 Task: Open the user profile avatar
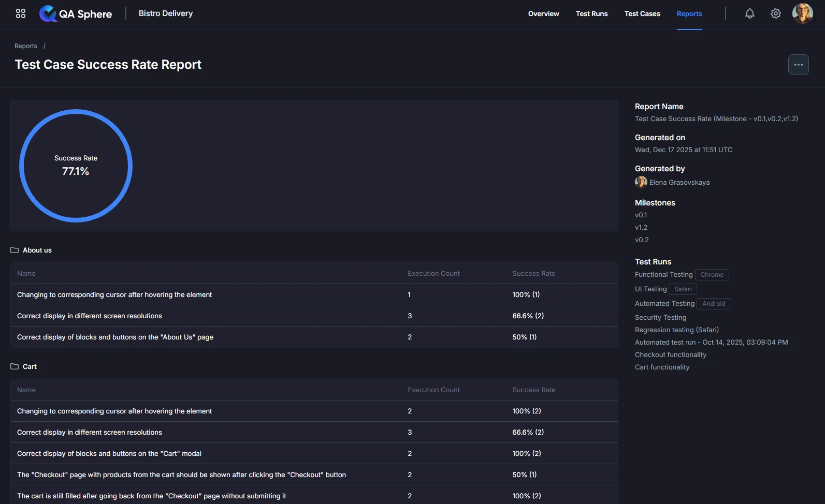pos(802,13)
